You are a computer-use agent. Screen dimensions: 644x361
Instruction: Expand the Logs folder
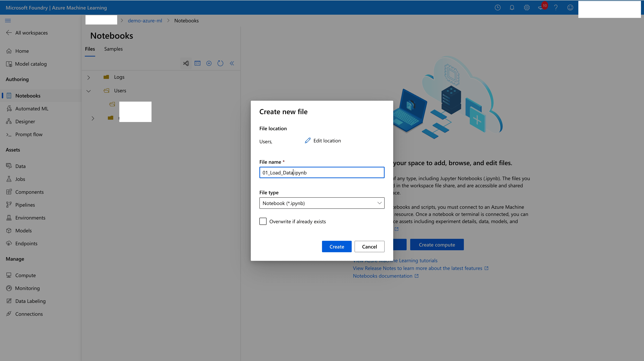click(x=89, y=77)
